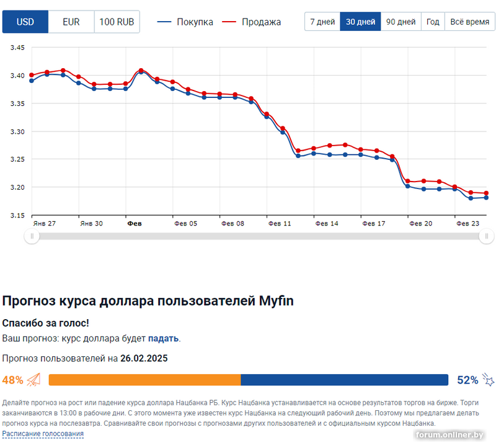Click the first blue purchase data point at Янв 27
Image resolution: width=496 pixels, height=448 pixels.
coord(32,81)
